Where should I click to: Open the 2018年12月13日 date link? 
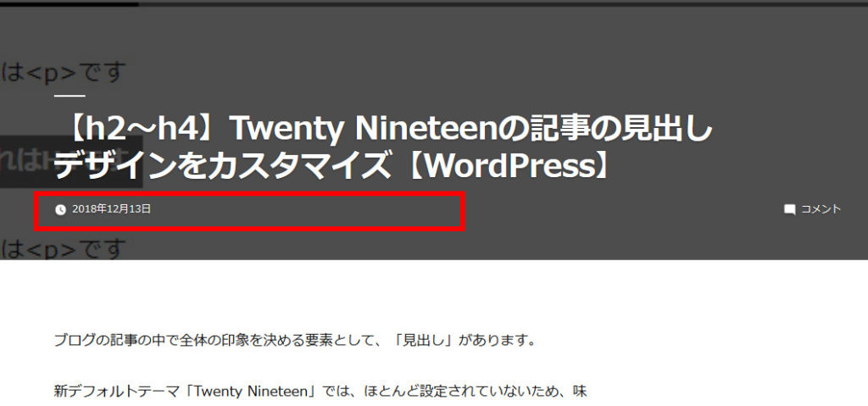(x=111, y=209)
